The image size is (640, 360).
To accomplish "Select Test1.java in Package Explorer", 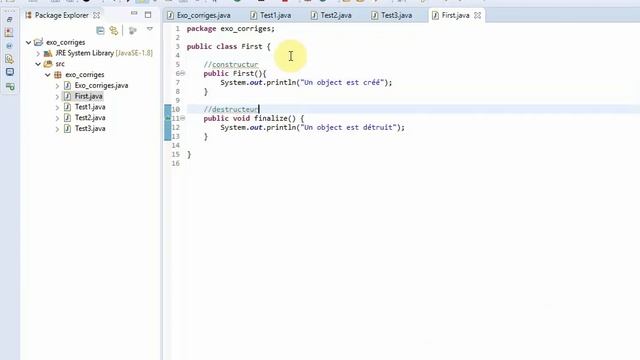I will tap(90, 107).
